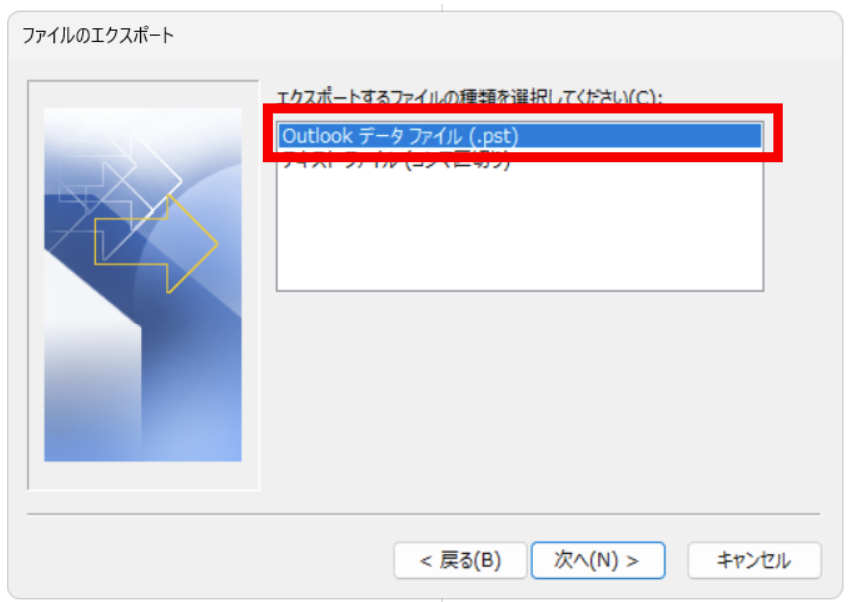This screenshot has width=849, height=602.
Task: Choose the テキスト ファイル (コンマ区切り) list entry
Action: pos(397,161)
